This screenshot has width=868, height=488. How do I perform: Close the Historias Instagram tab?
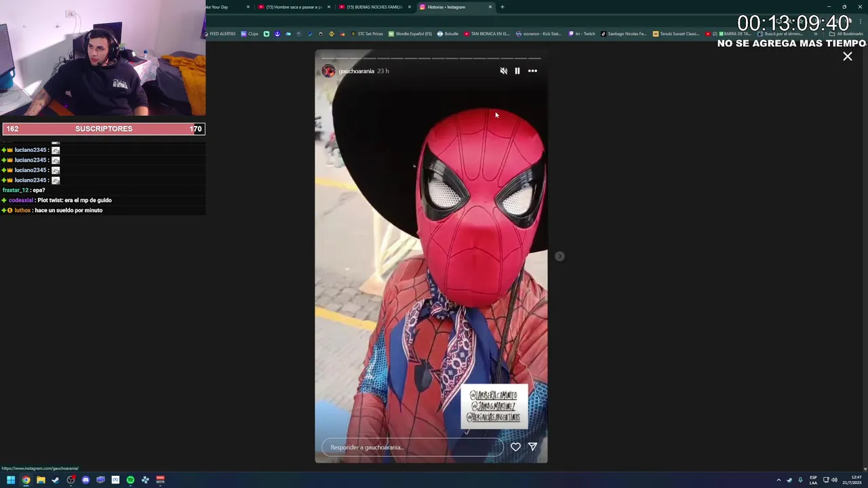click(490, 7)
